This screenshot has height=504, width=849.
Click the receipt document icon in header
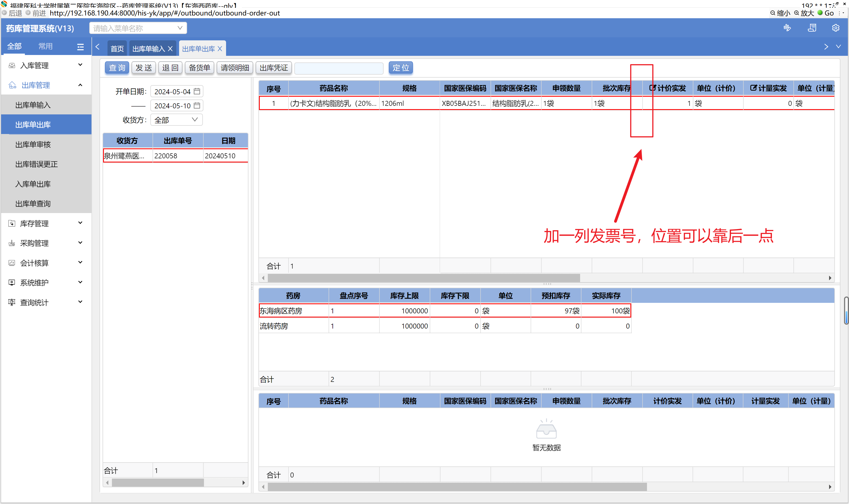pyautogui.click(x=812, y=28)
